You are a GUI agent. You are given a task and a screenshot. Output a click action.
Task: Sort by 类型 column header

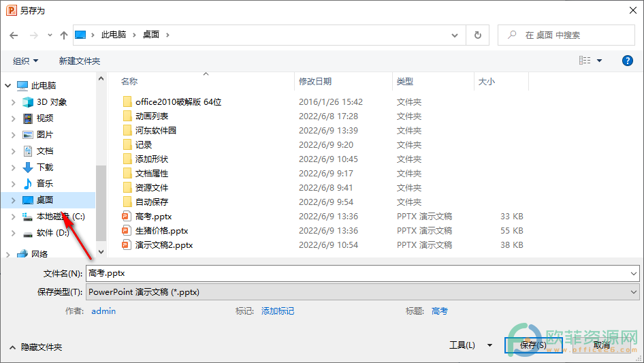405,82
